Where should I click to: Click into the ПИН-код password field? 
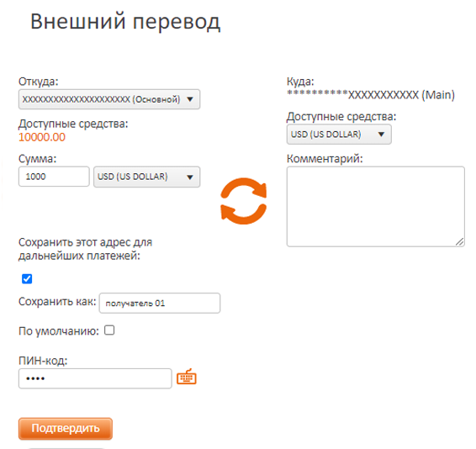click(x=95, y=378)
